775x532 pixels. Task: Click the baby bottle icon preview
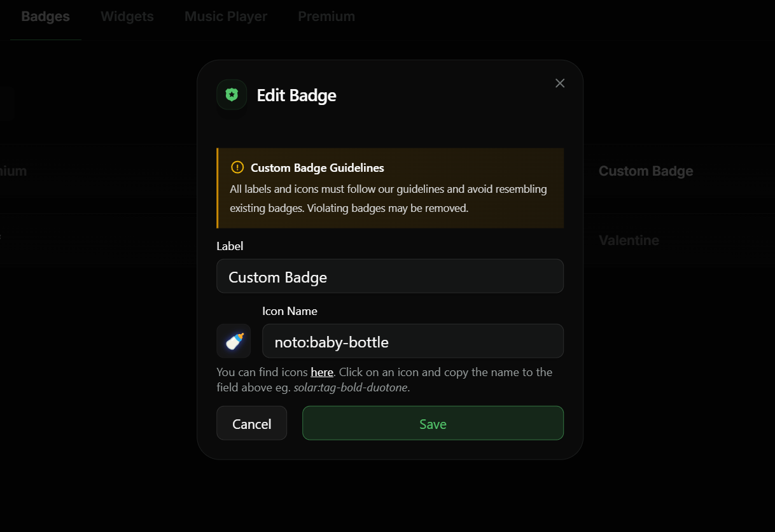[x=234, y=341]
